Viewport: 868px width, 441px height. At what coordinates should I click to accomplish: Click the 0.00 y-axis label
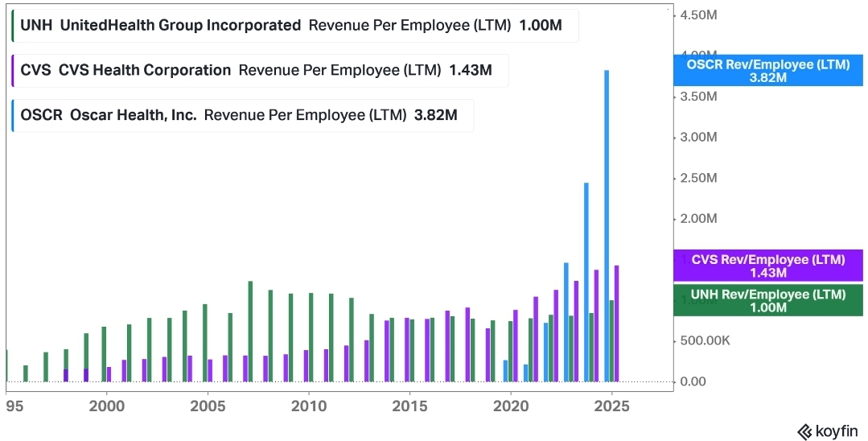693,381
